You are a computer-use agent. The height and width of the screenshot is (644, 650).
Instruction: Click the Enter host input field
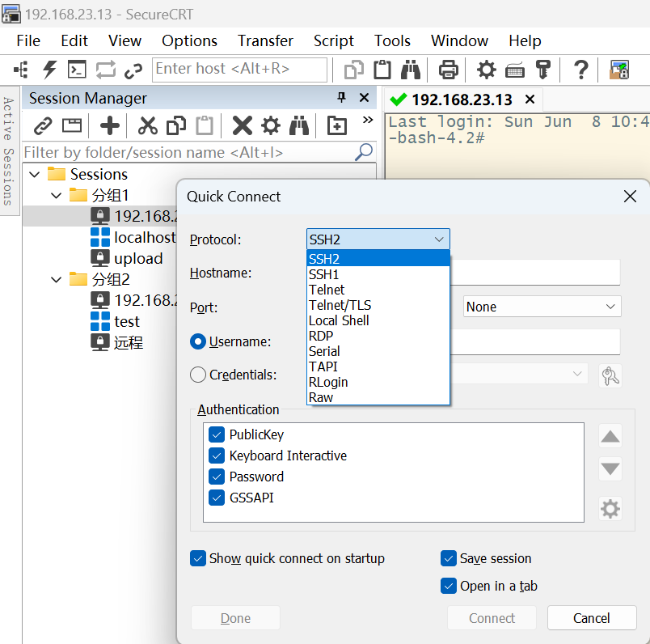pos(239,70)
